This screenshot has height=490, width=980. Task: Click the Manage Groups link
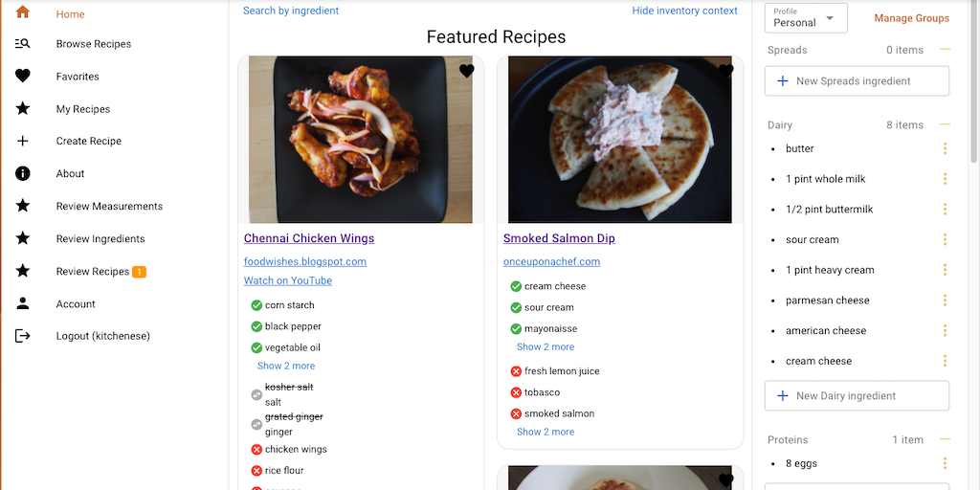coord(911,18)
